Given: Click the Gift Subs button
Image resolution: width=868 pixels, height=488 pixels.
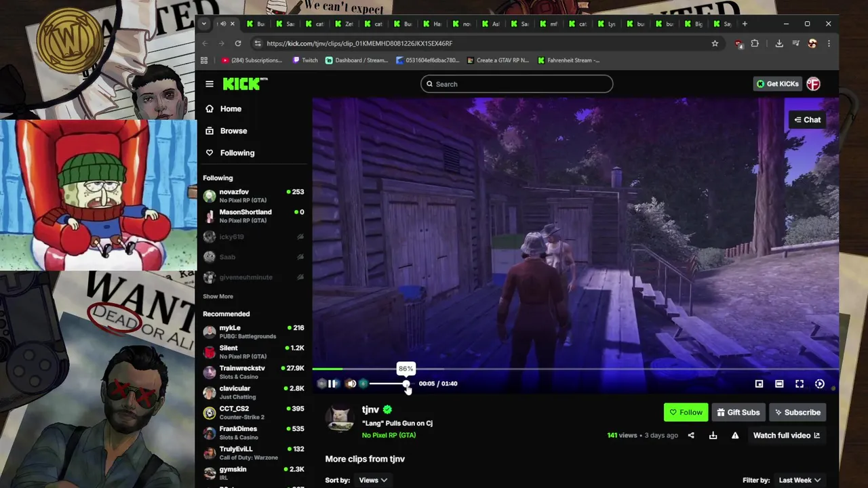Looking at the screenshot, I should (x=738, y=412).
